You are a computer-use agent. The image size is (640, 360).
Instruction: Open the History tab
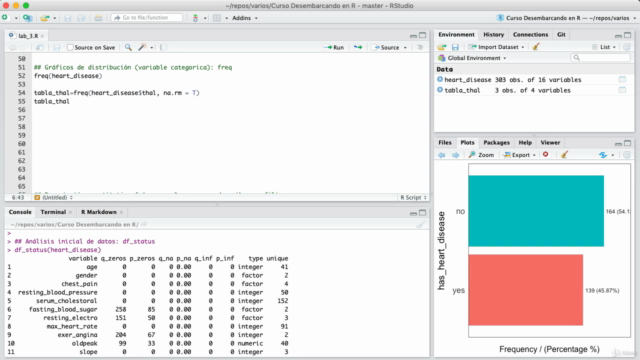[493, 35]
